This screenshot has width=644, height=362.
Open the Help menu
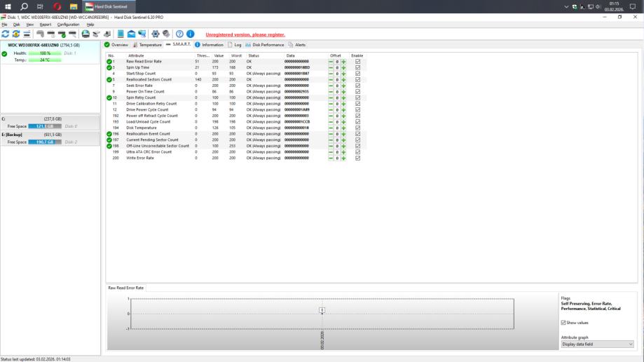tap(90, 25)
